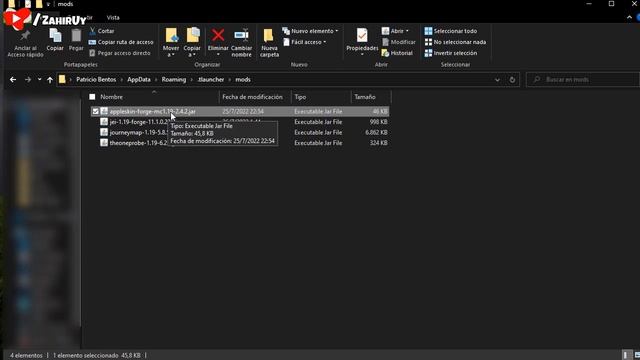Click Copiar ruta de acceso
Viewport: 640px width, 360px height.
tap(121, 42)
